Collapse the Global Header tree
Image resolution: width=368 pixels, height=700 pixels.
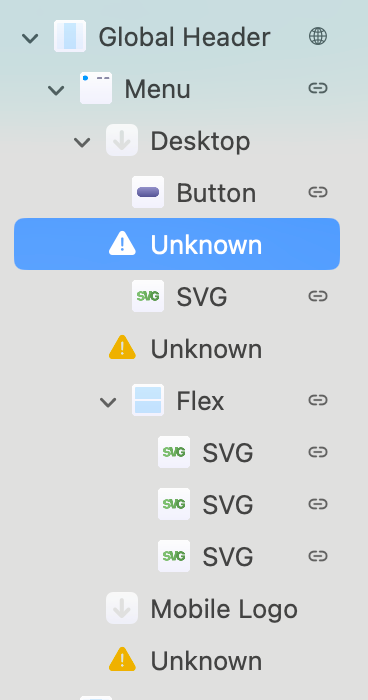30,38
